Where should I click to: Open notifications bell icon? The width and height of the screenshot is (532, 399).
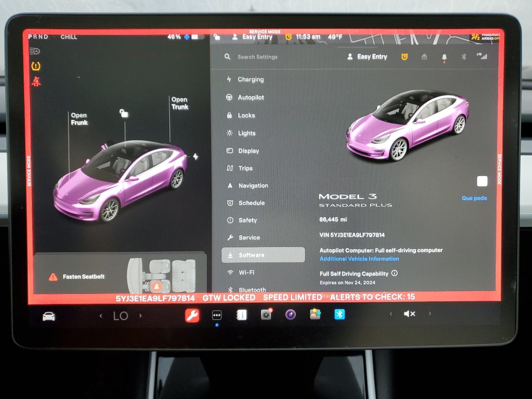[444, 57]
